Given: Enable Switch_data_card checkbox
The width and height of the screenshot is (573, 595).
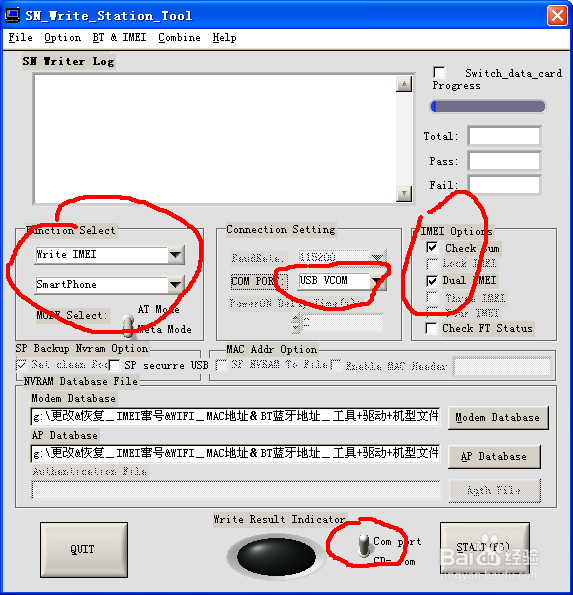Looking at the screenshot, I should point(439,72).
